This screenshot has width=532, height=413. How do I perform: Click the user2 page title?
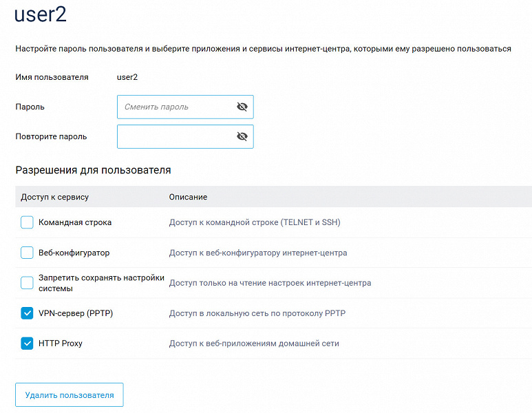tap(40, 15)
